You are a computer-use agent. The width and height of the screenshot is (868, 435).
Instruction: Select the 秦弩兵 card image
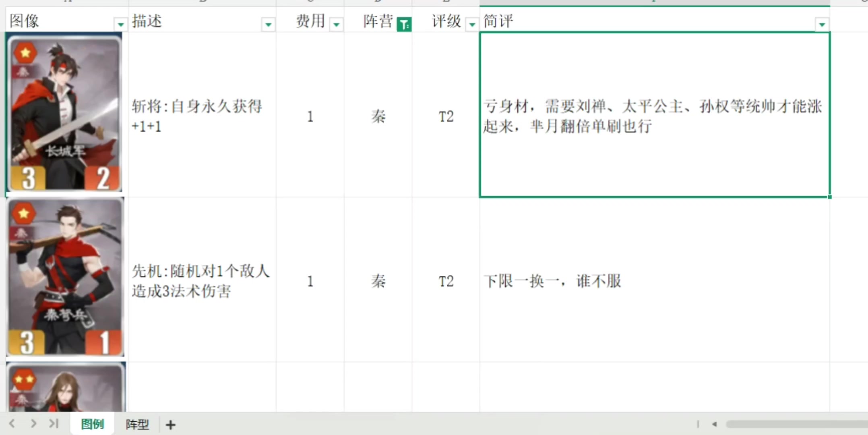point(65,278)
